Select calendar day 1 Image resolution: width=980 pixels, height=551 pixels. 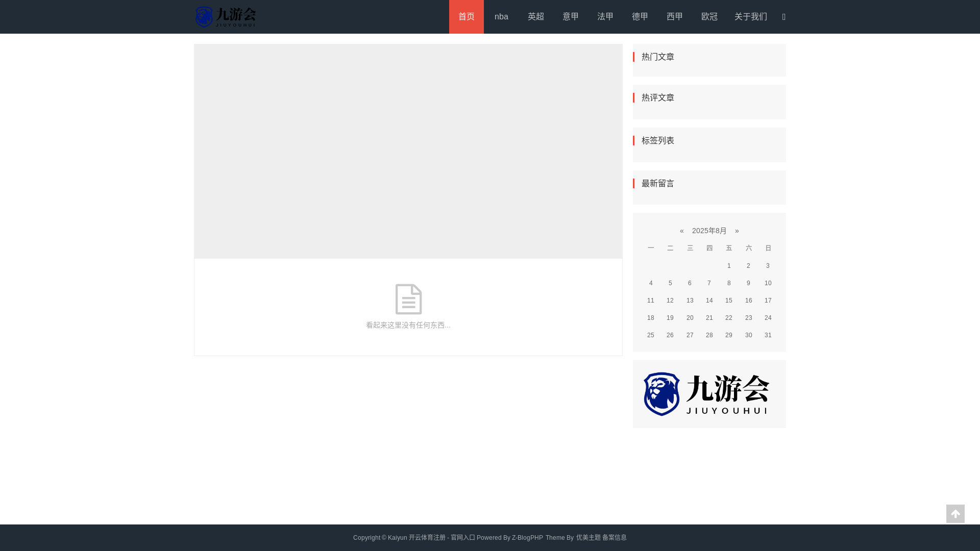729,266
